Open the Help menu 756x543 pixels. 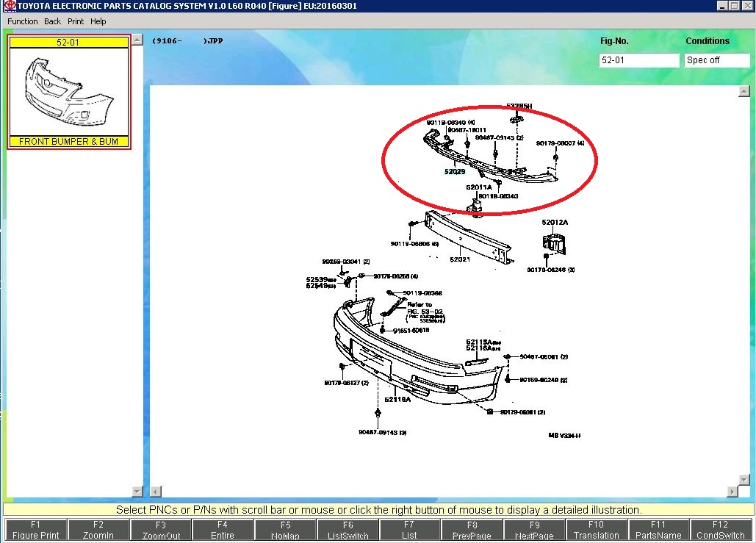tap(98, 21)
